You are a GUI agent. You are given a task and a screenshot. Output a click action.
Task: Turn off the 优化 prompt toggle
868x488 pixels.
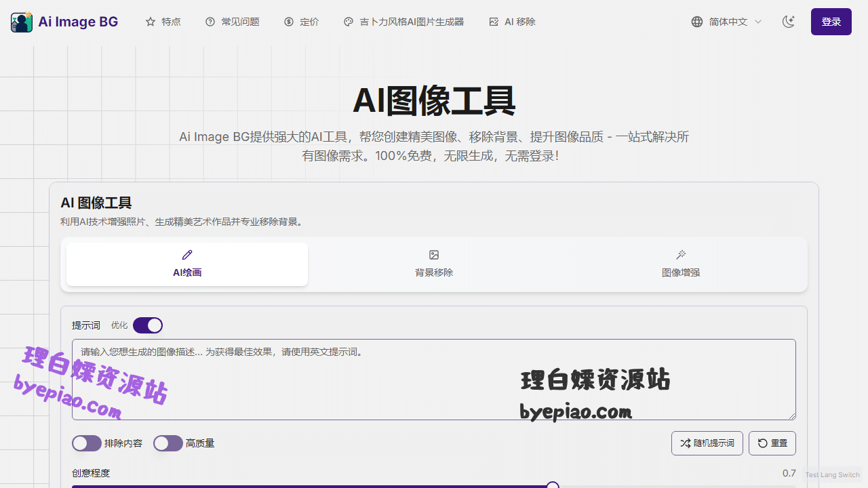pos(148,325)
